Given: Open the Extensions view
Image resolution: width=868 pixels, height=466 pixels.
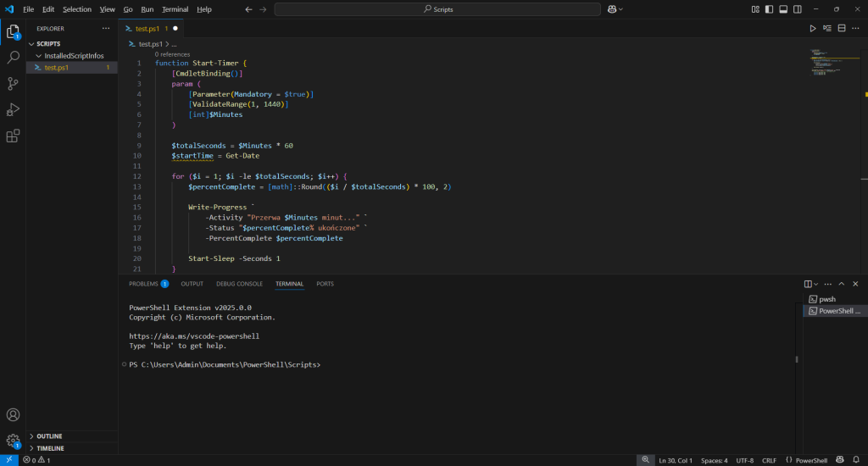Looking at the screenshot, I should (x=13, y=136).
